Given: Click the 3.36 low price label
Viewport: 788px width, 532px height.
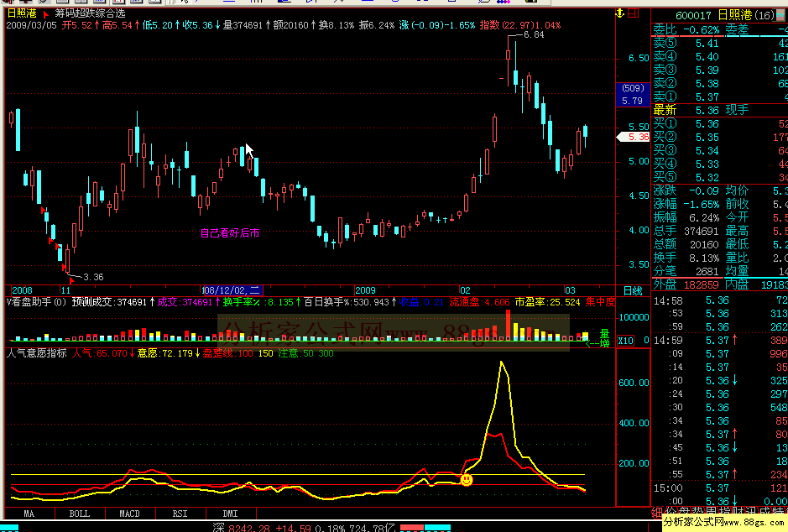Looking at the screenshot, I should [x=93, y=277].
